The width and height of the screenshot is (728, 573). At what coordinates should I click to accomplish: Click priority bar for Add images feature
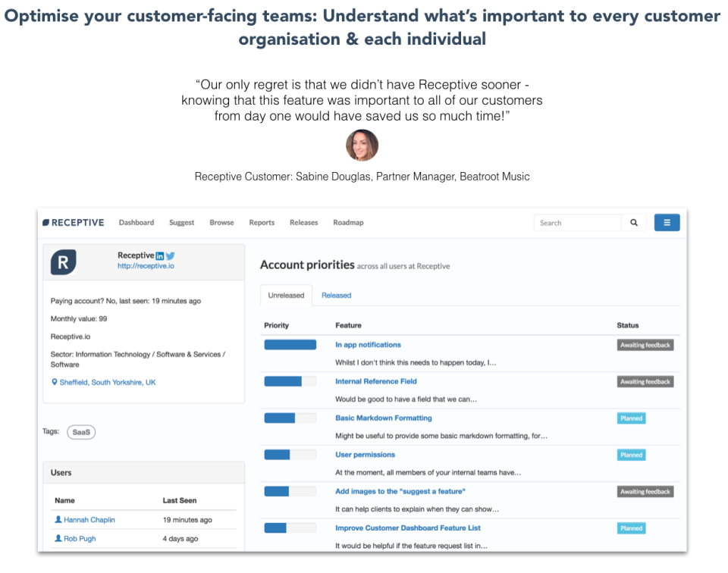[290, 491]
